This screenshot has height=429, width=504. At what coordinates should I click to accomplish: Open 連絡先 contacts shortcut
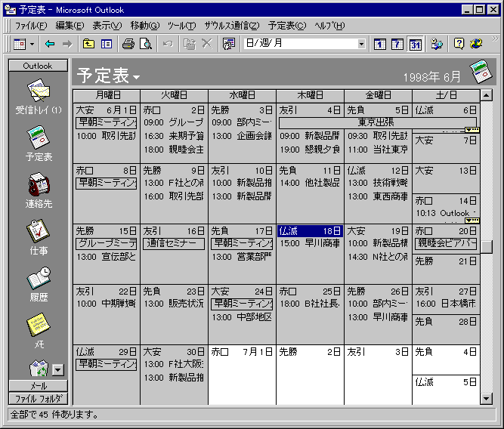click(x=39, y=191)
